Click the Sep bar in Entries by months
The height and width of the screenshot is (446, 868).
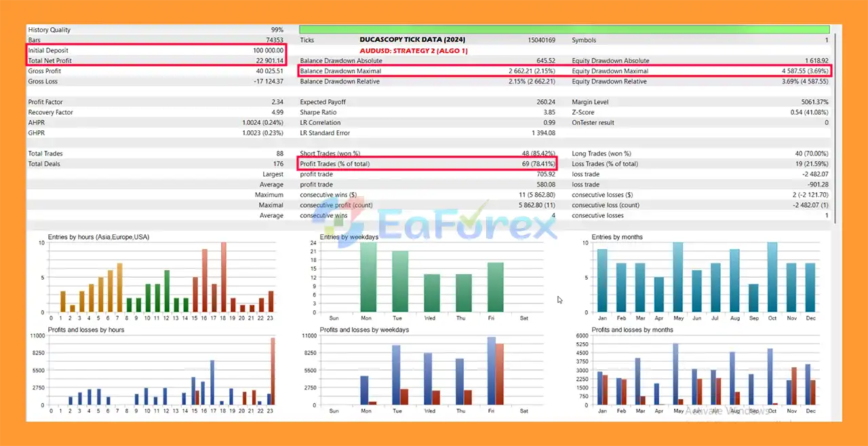pyautogui.click(x=753, y=298)
